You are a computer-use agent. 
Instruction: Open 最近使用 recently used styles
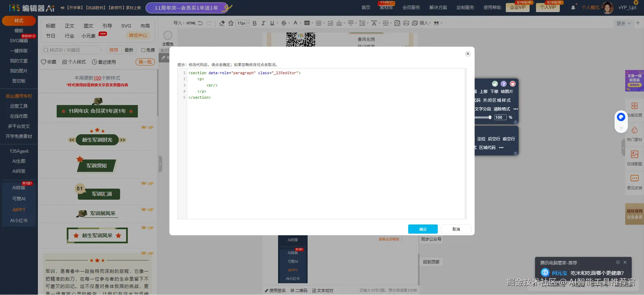(104, 62)
